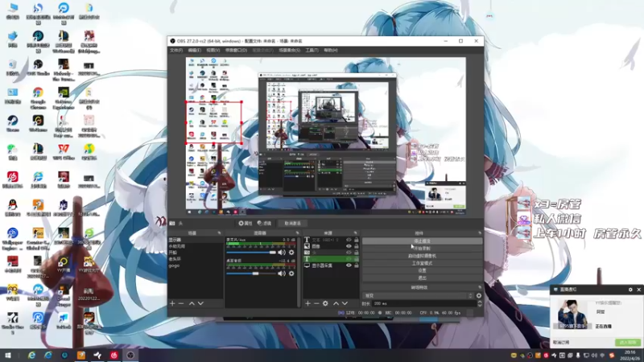This screenshot has width=644, height=362.
Task: Click the Mic/Aux volume slider
Action: pyautogui.click(x=251, y=253)
